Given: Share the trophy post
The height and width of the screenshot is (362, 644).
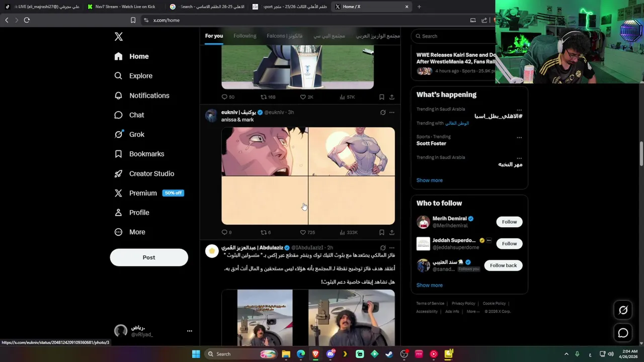Looking at the screenshot, I should 392,97.
